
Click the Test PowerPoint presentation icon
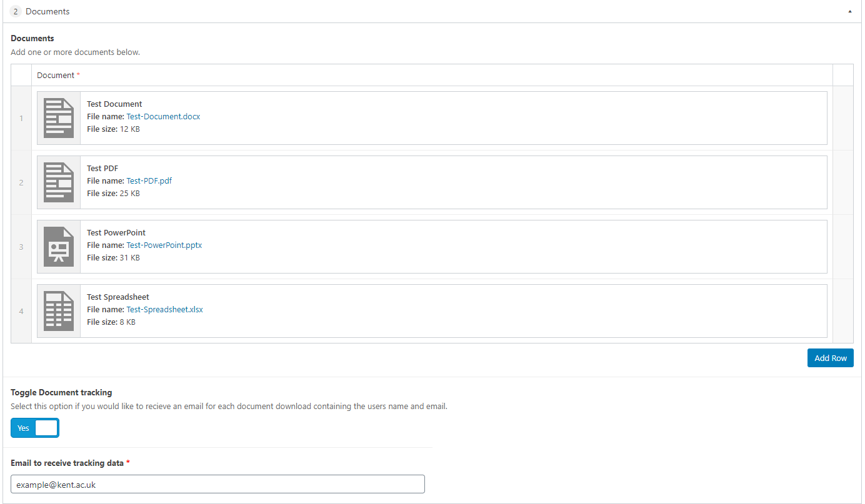[59, 247]
